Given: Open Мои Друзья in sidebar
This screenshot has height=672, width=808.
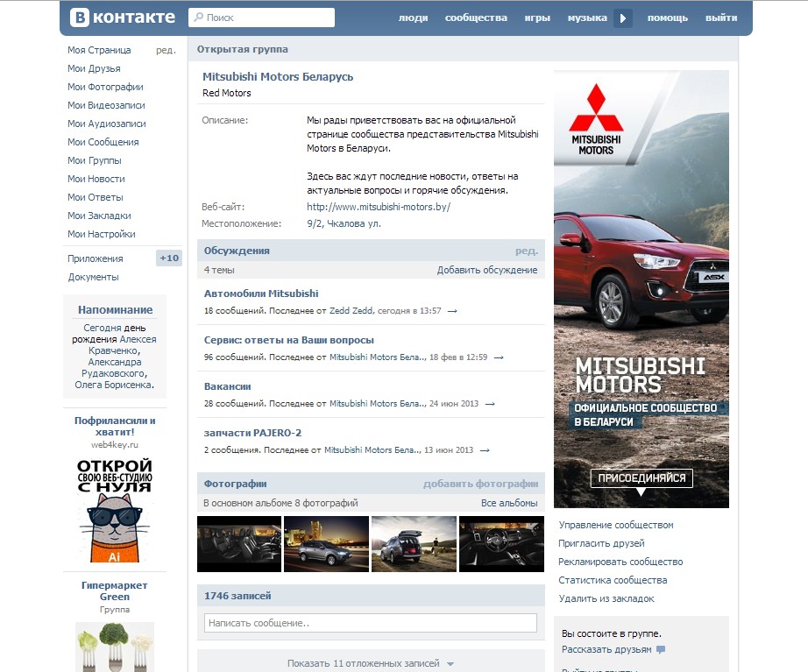Looking at the screenshot, I should [94, 68].
